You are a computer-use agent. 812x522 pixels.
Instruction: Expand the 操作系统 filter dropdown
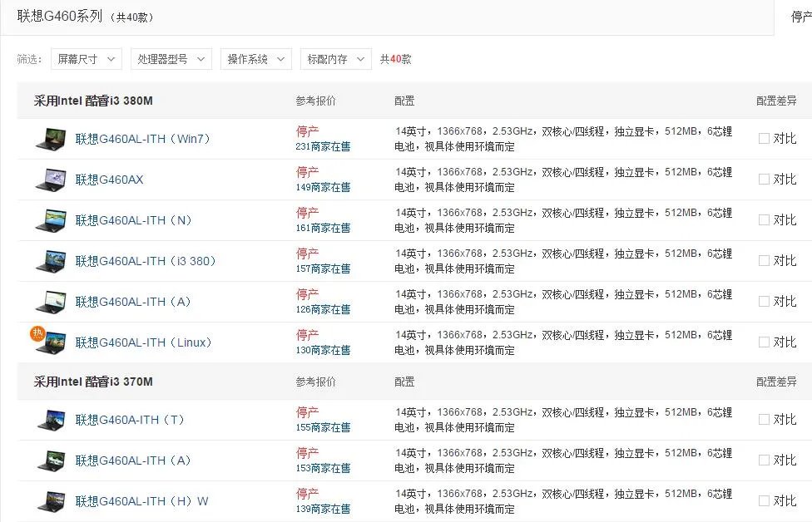pos(255,59)
